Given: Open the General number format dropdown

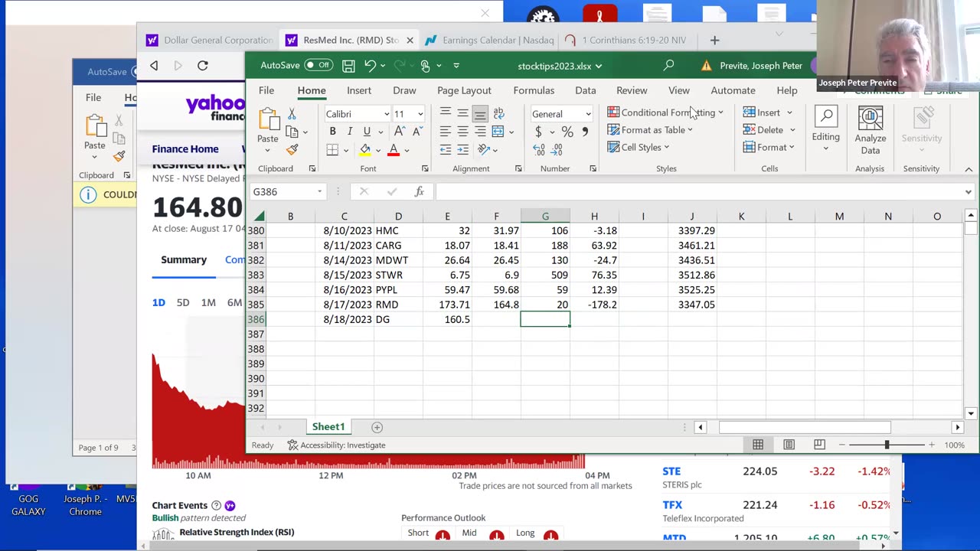Looking at the screenshot, I should 588,114.
